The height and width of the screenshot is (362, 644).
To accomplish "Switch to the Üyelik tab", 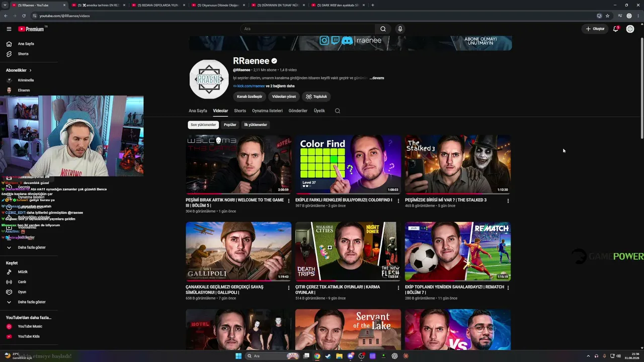I will pyautogui.click(x=319, y=111).
